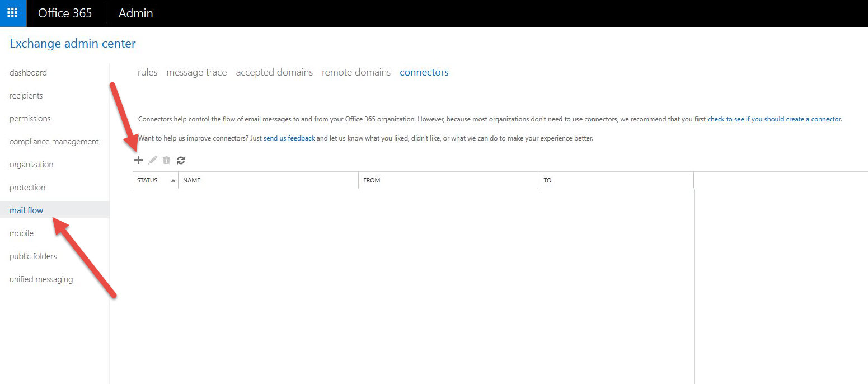Image resolution: width=868 pixels, height=384 pixels.
Task: Click the send us feedback link
Action: tap(289, 138)
